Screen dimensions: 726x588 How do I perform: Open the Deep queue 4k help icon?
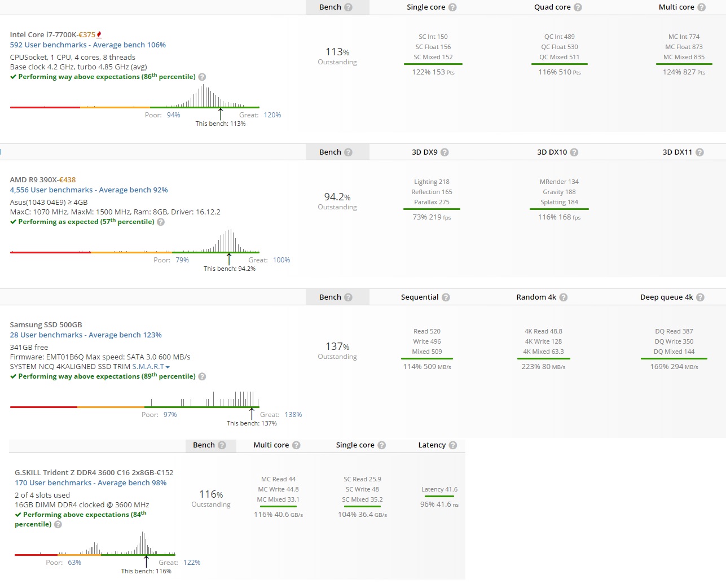(700, 297)
